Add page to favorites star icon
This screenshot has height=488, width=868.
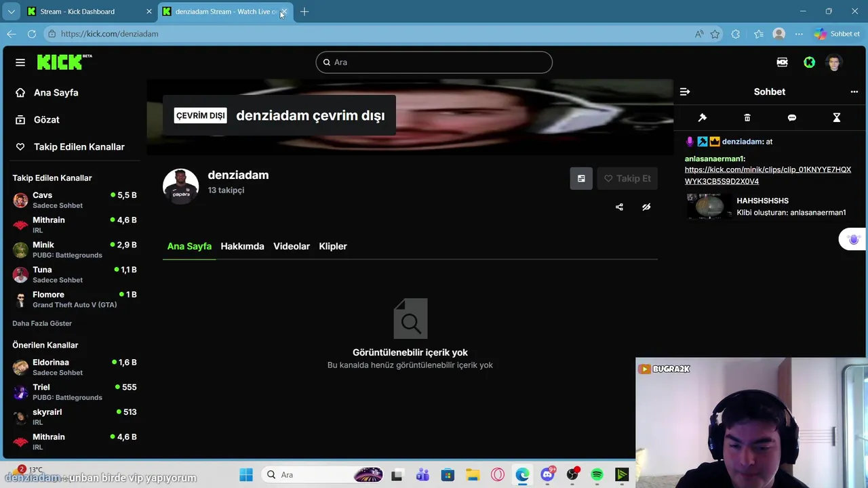click(715, 34)
